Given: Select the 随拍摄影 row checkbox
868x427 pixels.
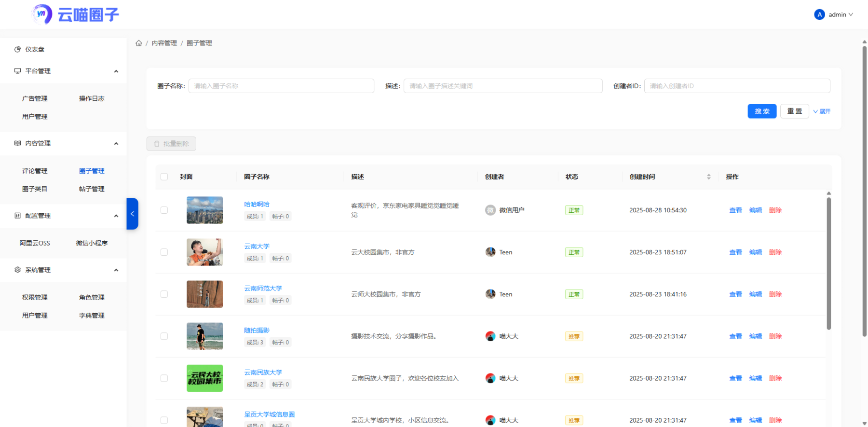Looking at the screenshot, I should pyautogui.click(x=164, y=336).
